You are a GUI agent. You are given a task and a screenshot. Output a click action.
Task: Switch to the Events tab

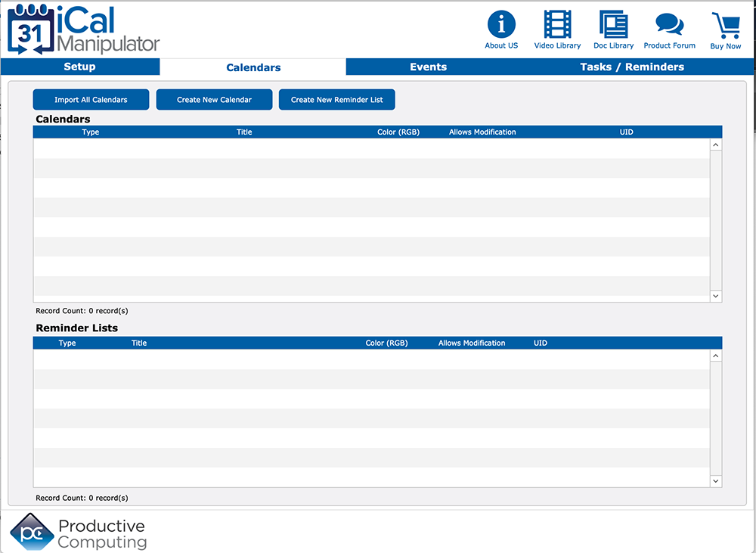[x=428, y=67]
